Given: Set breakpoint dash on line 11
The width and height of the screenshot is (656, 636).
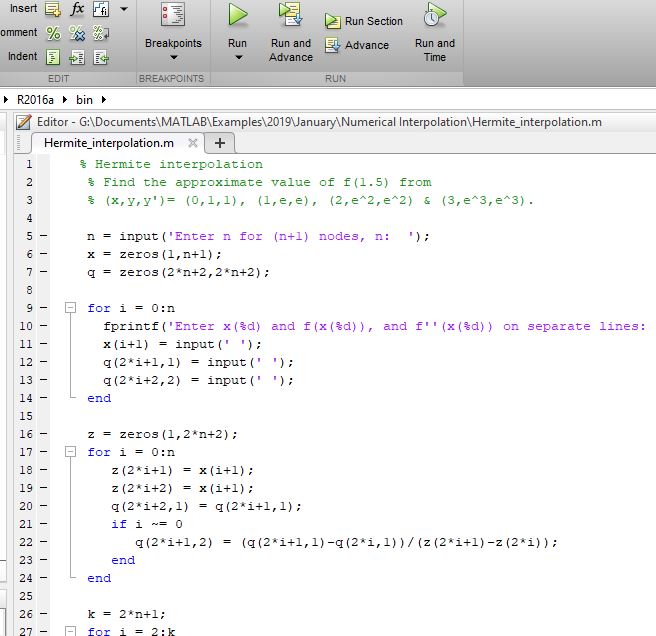Looking at the screenshot, I should click(x=44, y=344).
